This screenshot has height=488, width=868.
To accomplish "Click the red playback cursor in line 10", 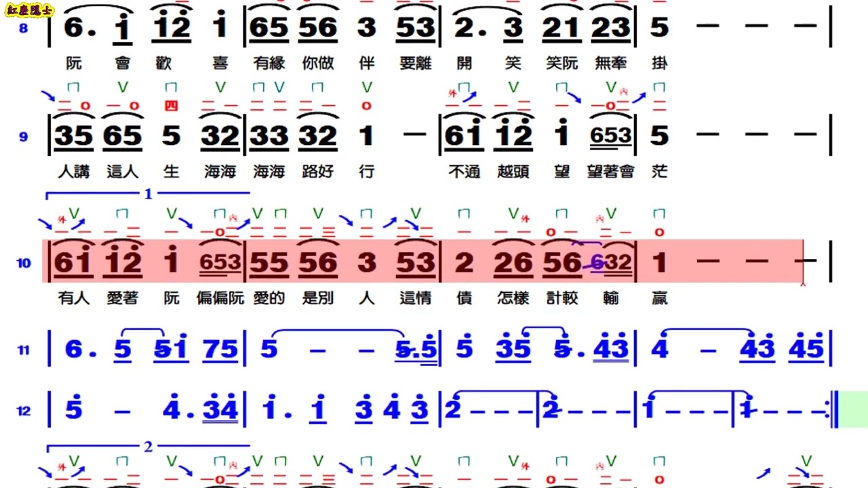I will (x=804, y=262).
